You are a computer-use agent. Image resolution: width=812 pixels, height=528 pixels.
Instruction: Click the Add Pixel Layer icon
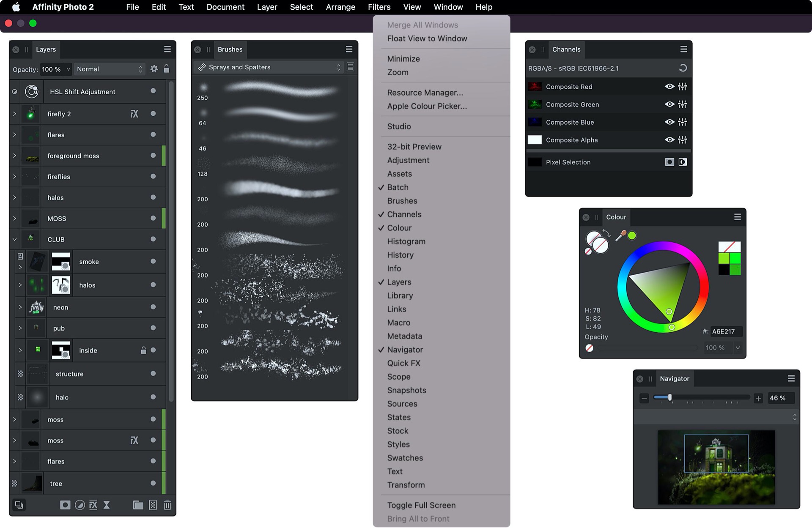pyautogui.click(x=153, y=505)
